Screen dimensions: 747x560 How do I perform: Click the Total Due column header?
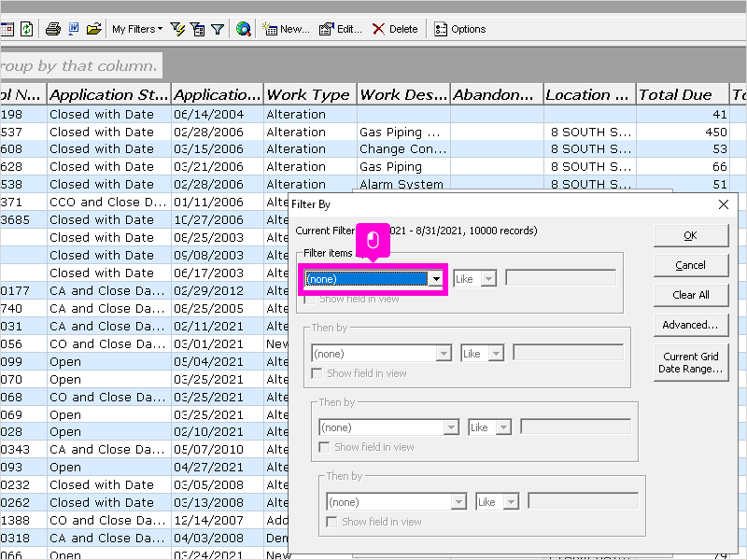[x=683, y=95]
